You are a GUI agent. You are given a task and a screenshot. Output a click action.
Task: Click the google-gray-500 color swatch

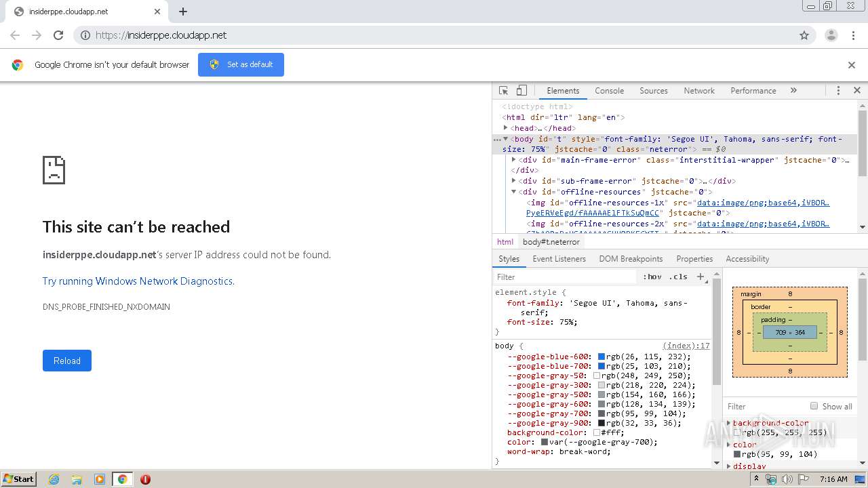pos(601,394)
